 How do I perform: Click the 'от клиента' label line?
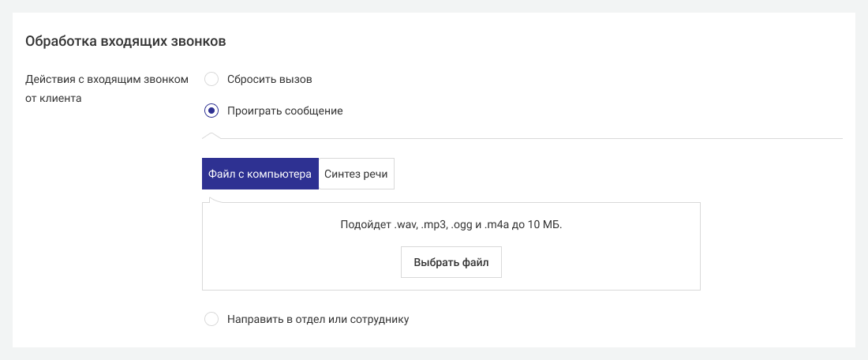pyautogui.click(x=54, y=99)
